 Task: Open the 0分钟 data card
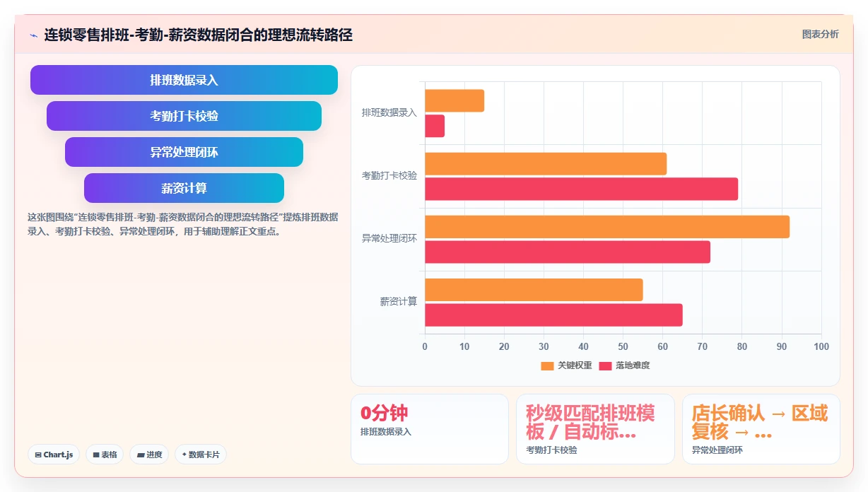[430, 429]
